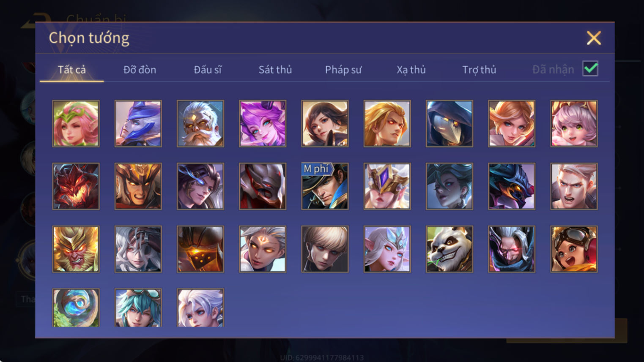
Task: Go to the 'Trợ thủ' tab
Action: pos(479,70)
